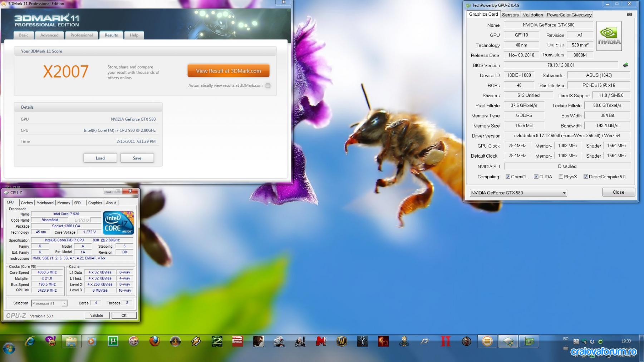Toggle automatically view results at 3DMark.com
This screenshot has width=644, height=362.
point(268,85)
